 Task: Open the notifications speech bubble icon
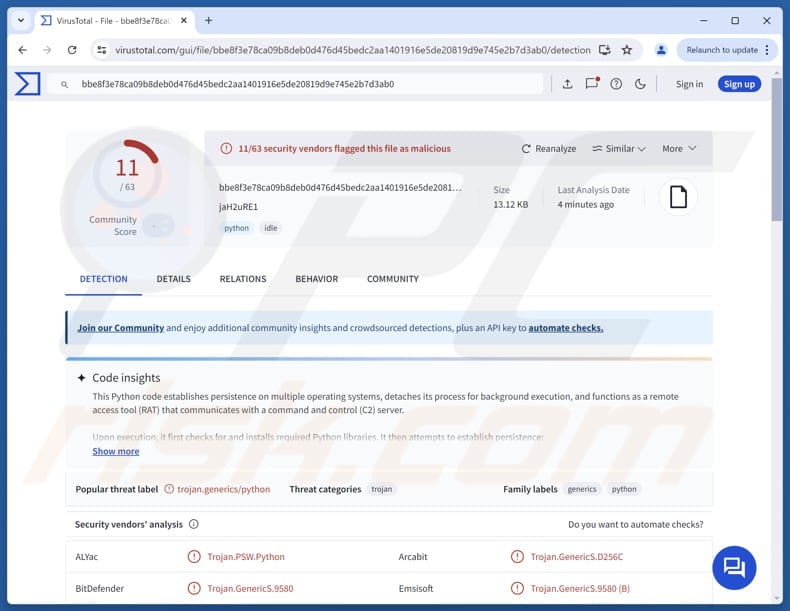(592, 83)
